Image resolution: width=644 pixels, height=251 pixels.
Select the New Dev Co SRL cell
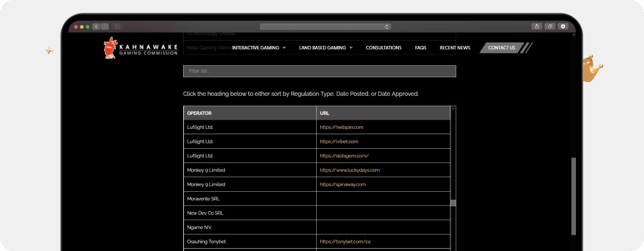pyautogui.click(x=250, y=213)
